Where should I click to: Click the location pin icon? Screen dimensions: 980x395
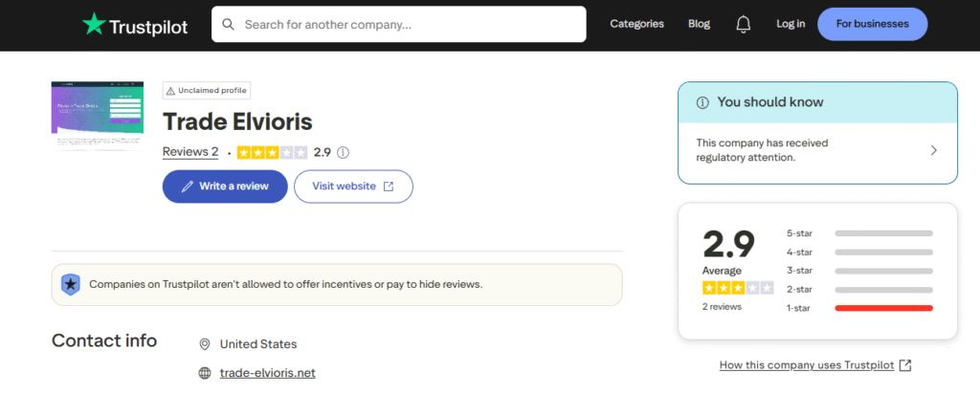[204, 344]
